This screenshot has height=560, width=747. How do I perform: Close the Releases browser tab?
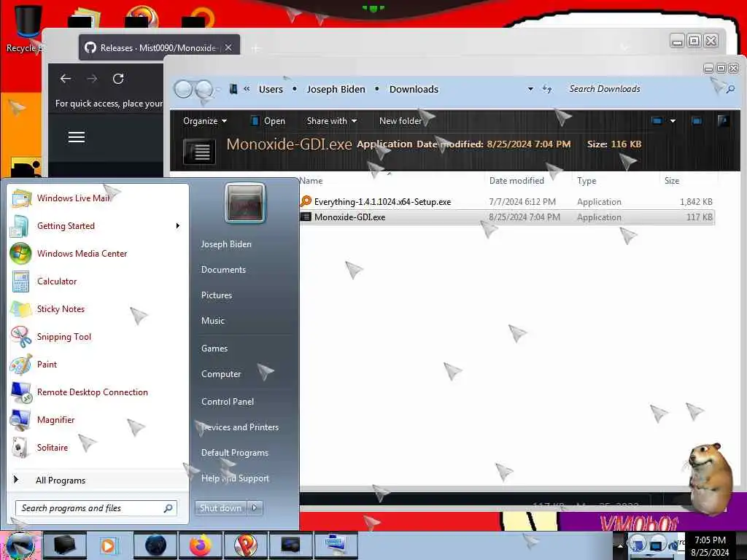(x=228, y=47)
